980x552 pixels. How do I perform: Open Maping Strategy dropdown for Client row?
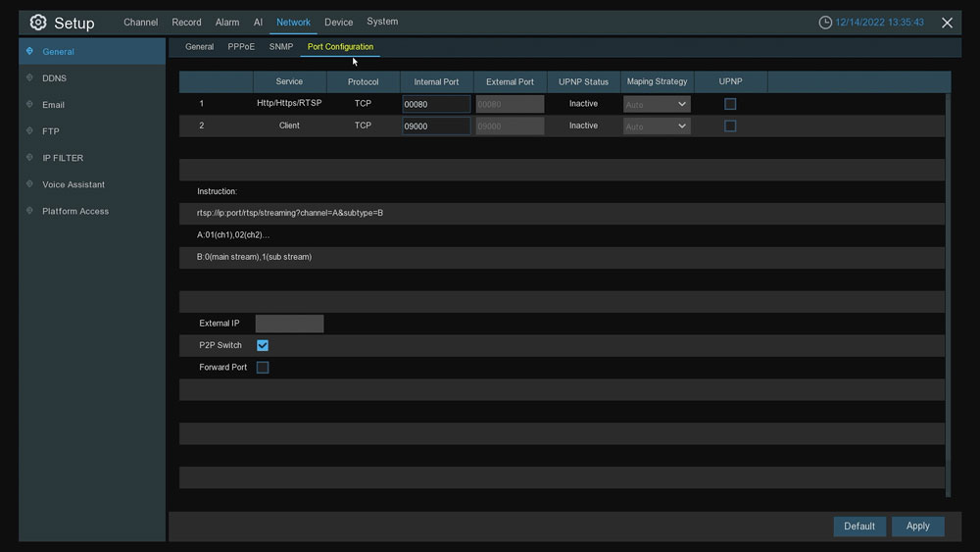(x=657, y=125)
